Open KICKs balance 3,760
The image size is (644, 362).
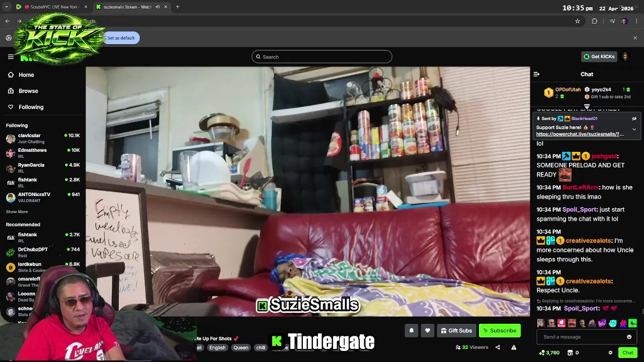549,353
